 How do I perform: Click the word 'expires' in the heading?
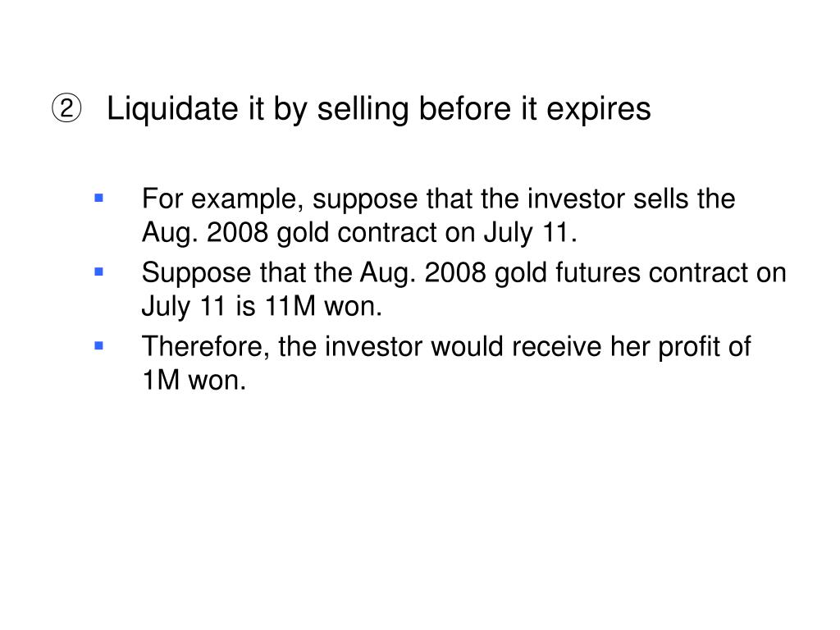pos(598,111)
